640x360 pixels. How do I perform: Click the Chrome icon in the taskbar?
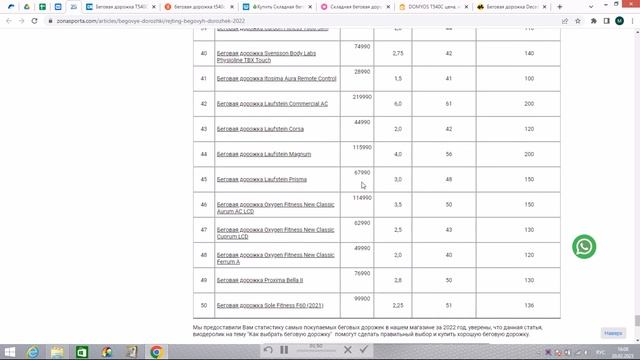pos(156,352)
